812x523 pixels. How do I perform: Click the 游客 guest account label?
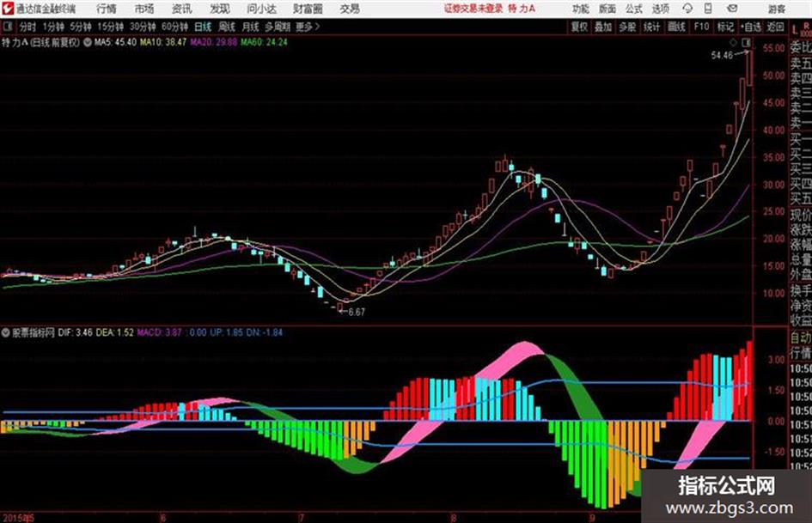[x=776, y=9]
